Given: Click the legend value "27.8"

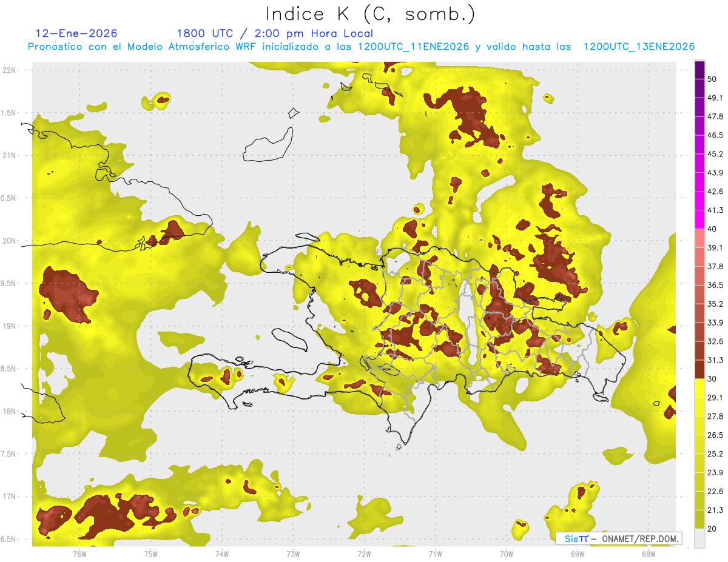Looking at the screenshot, I should (x=715, y=416).
